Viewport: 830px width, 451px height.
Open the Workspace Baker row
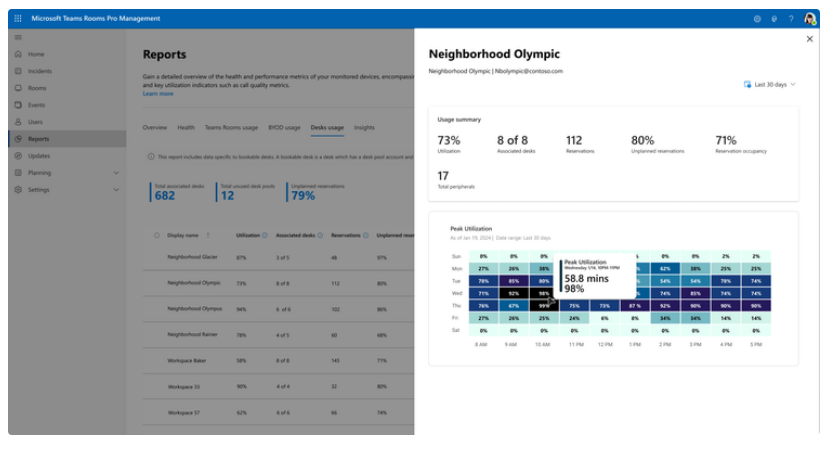[278, 361]
